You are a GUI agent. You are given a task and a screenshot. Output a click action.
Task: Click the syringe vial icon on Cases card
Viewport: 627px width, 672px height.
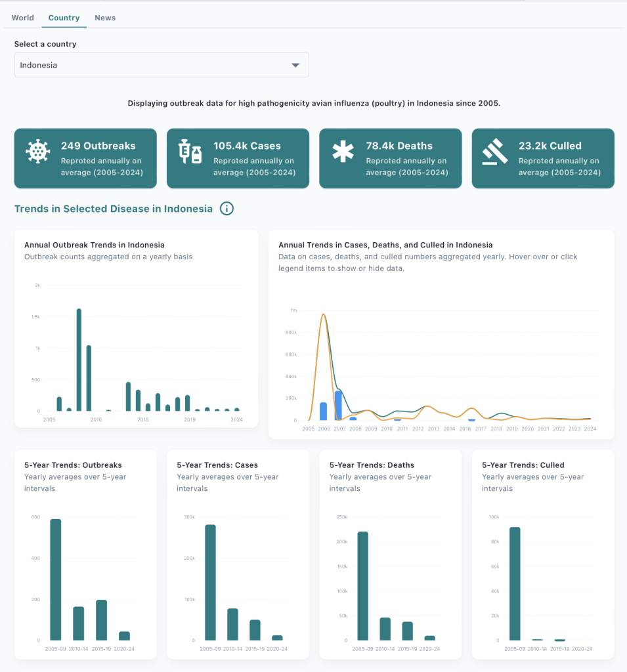pos(190,152)
